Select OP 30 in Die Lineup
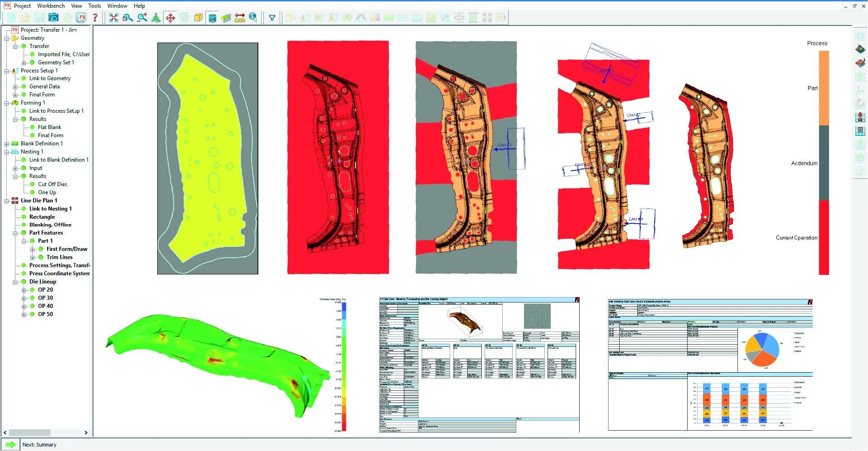The height and width of the screenshot is (451, 868). 45,298
